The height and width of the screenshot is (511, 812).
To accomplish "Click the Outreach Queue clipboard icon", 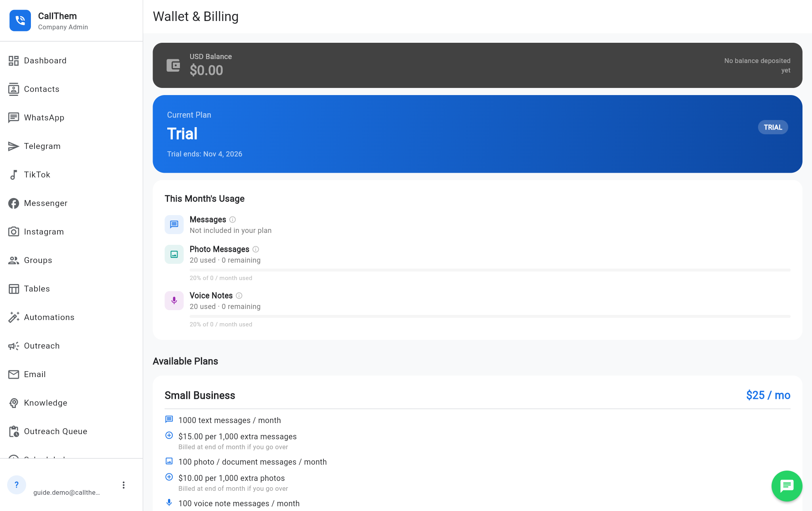I will pos(13,431).
